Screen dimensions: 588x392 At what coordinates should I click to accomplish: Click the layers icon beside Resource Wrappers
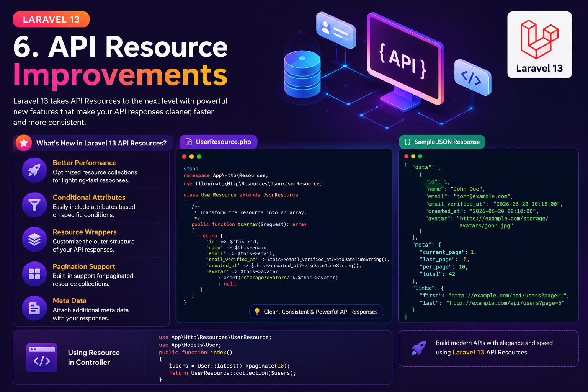[34, 239]
